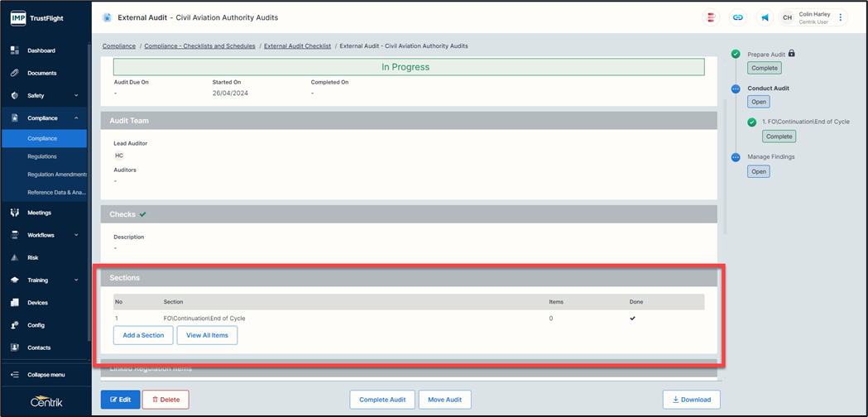
Task: Click the Devices icon in sidebar
Action: coord(14,303)
